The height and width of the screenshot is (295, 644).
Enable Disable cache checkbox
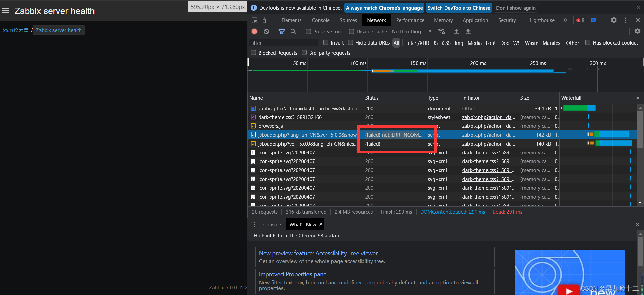point(351,31)
